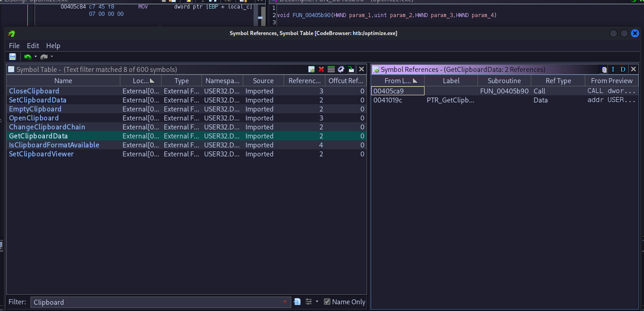Click the Ghidra dragon icon in the title bar

[x=12, y=33]
